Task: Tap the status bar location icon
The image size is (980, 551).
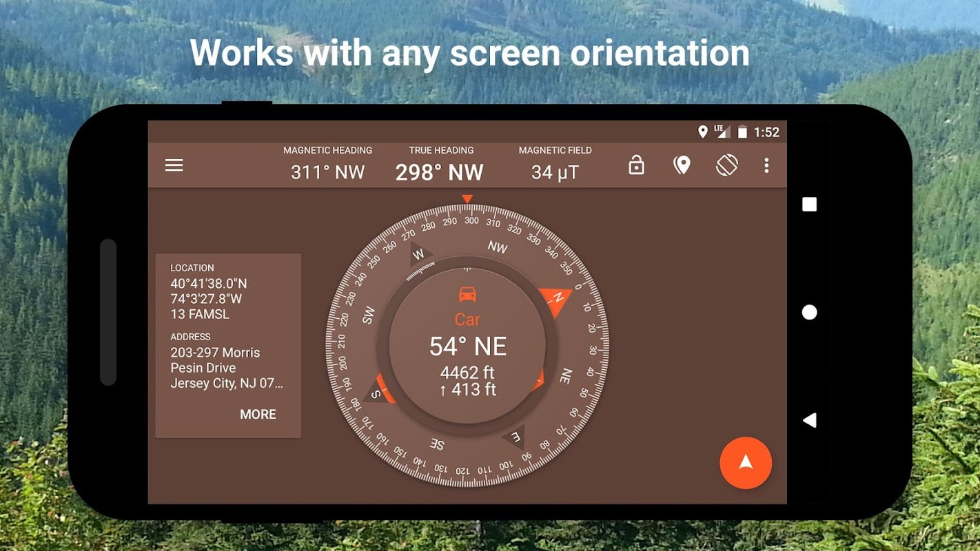Action: click(703, 132)
